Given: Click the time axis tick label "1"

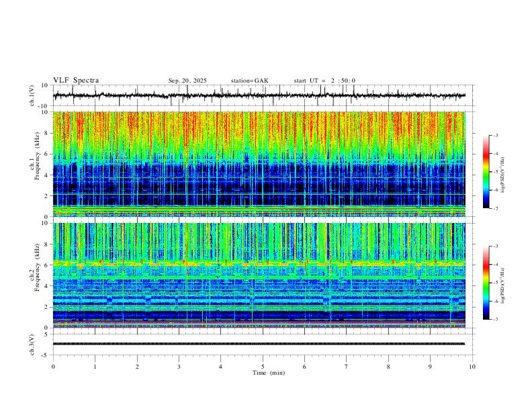Looking at the screenshot, I should pyautogui.click(x=95, y=367).
